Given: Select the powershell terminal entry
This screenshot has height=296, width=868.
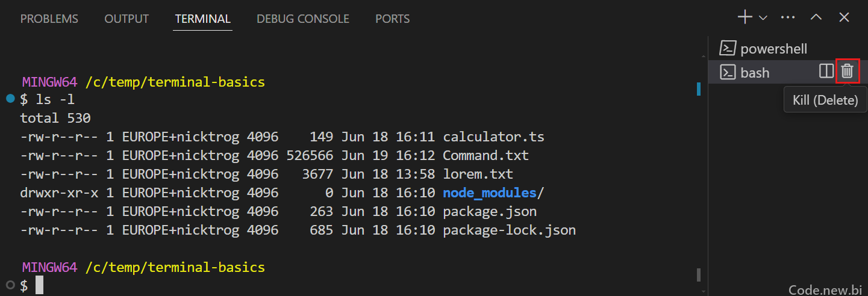Looking at the screenshot, I should pos(788,49).
